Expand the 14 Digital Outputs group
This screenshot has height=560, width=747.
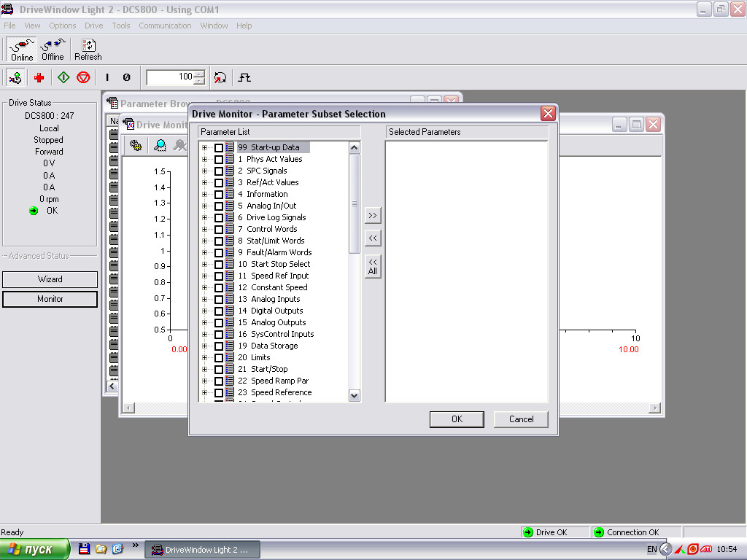[x=205, y=311]
